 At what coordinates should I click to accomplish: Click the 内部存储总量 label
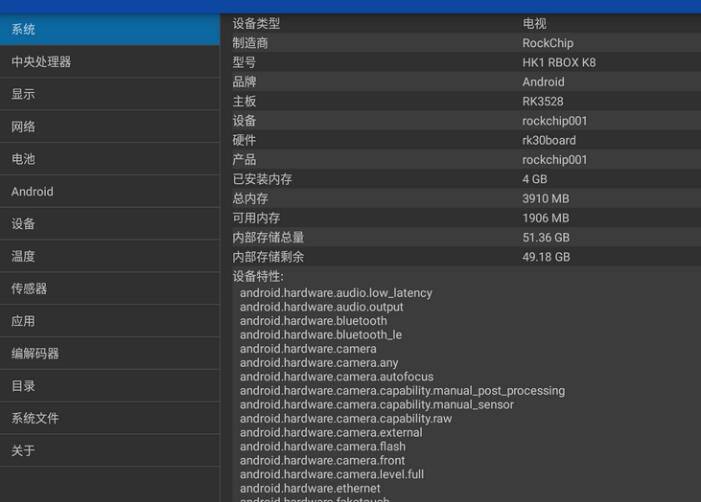pyautogui.click(x=268, y=237)
